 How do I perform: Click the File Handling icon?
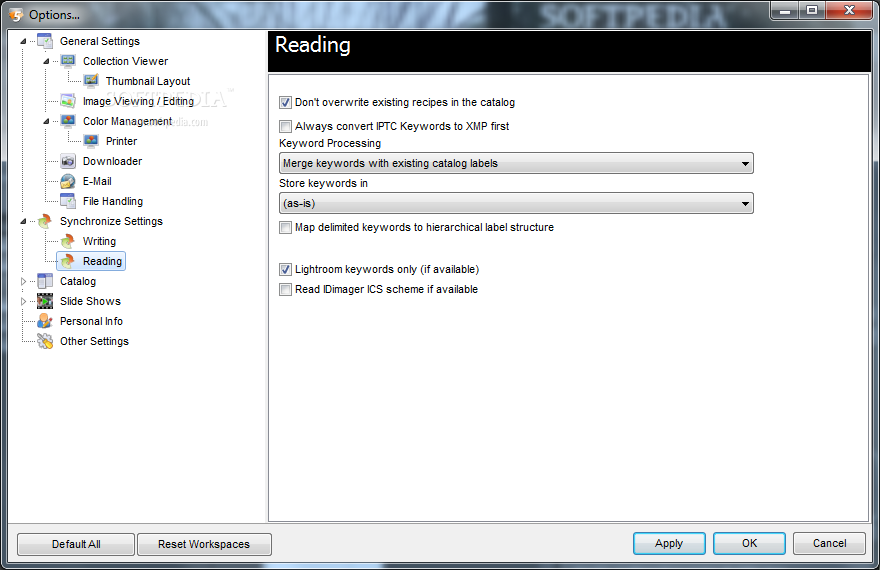click(x=68, y=201)
